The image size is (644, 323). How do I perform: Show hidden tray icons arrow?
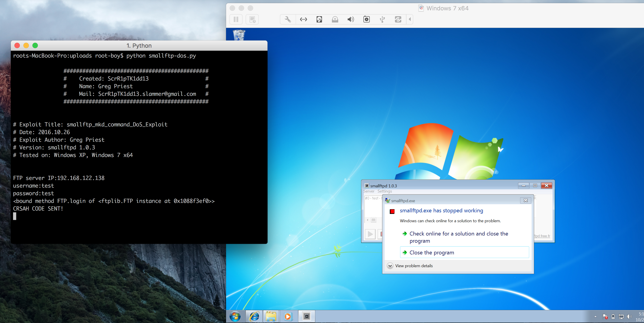(596, 316)
